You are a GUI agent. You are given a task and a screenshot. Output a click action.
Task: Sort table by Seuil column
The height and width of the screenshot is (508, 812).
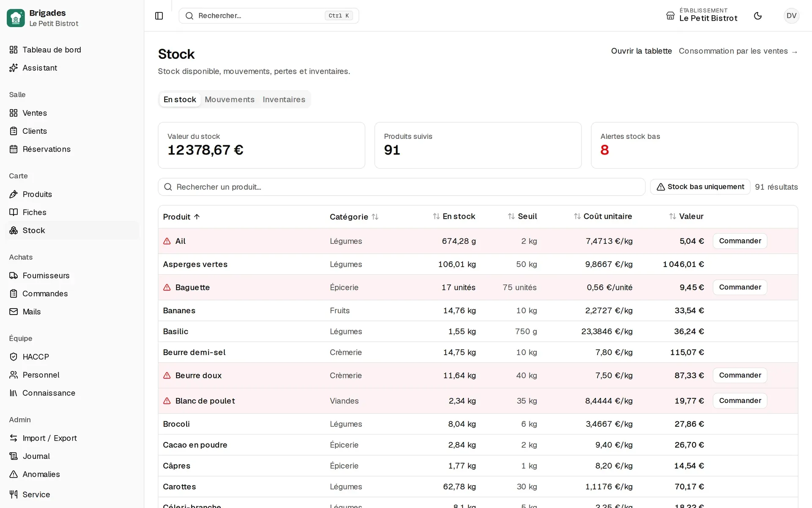[522, 216]
